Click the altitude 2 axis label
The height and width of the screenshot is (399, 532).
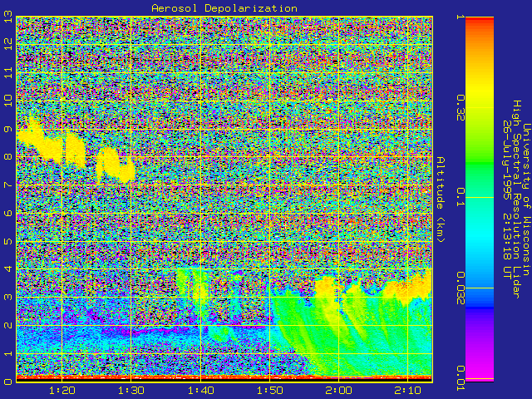pos(7,325)
